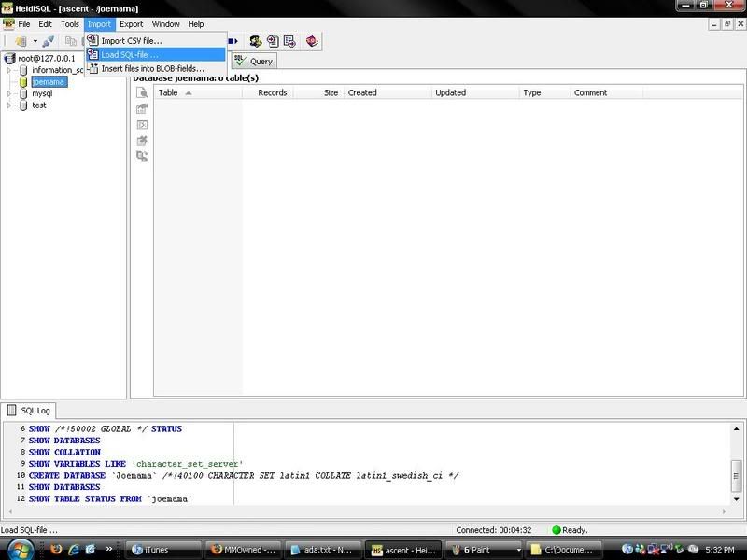Click the import file toolbar icon
The width and height of the screenshot is (747, 560).
[273, 41]
